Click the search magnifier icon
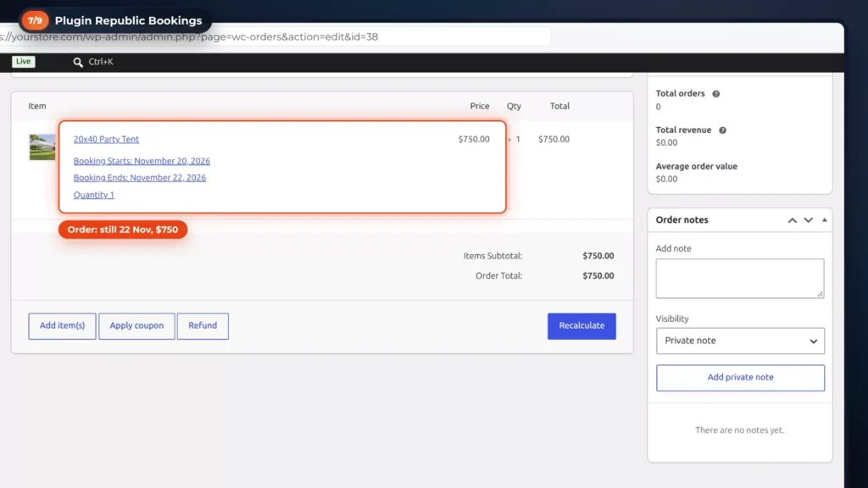The width and height of the screenshot is (868, 488). [x=78, y=62]
